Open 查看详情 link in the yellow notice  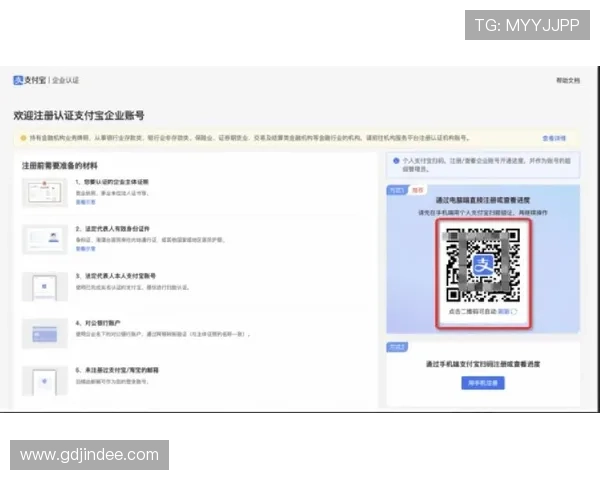pyautogui.click(x=554, y=138)
